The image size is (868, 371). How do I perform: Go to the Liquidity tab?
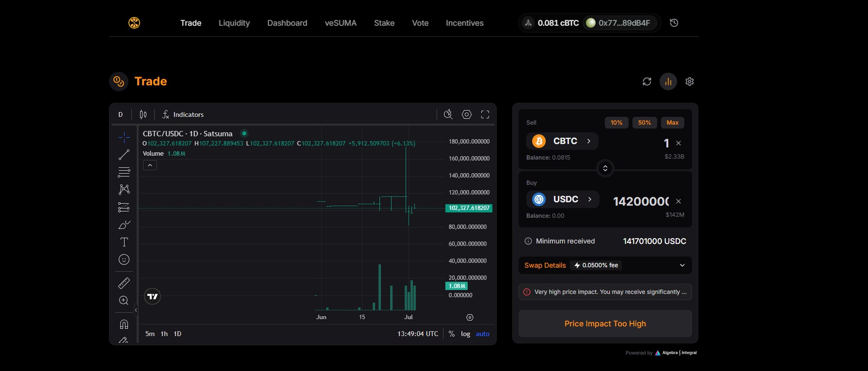pos(234,23)
